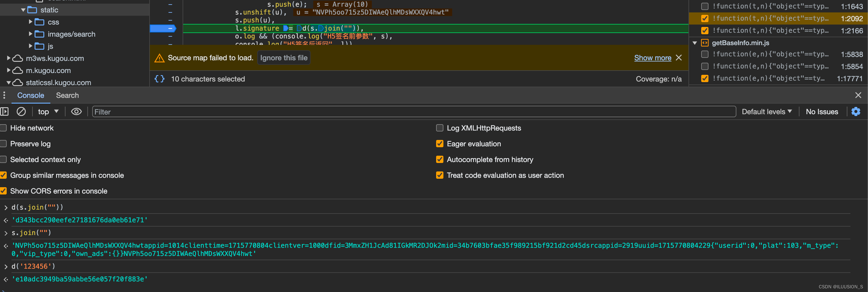
Task: Disable breakpoint at 1:2092
Action: [x=705, y=18]
